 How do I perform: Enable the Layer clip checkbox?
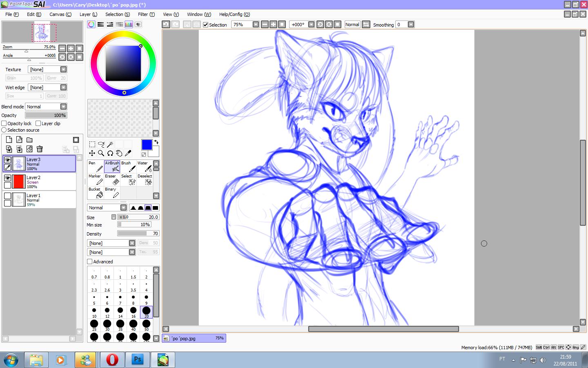point(38,123)
